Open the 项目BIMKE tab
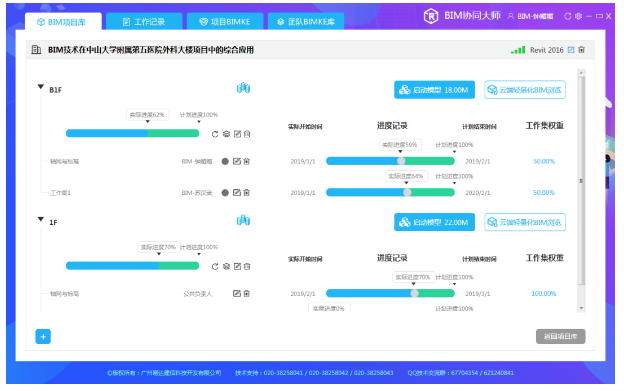 (225, 22)
